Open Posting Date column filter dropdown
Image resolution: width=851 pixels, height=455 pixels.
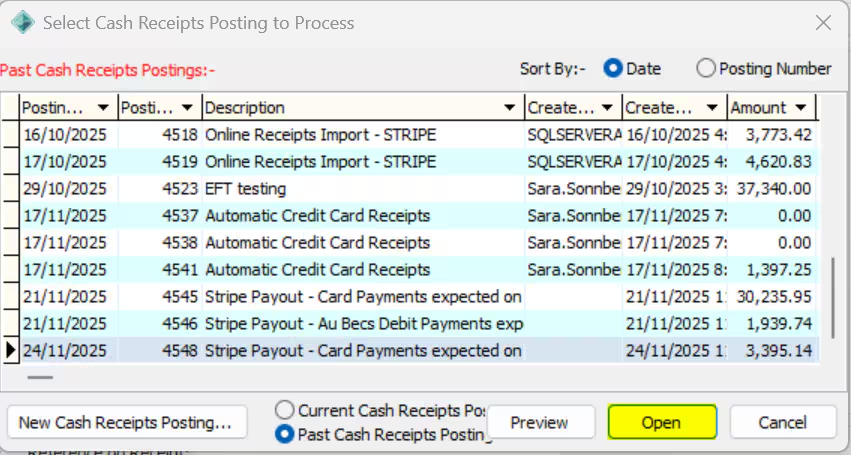pos(103,108)
